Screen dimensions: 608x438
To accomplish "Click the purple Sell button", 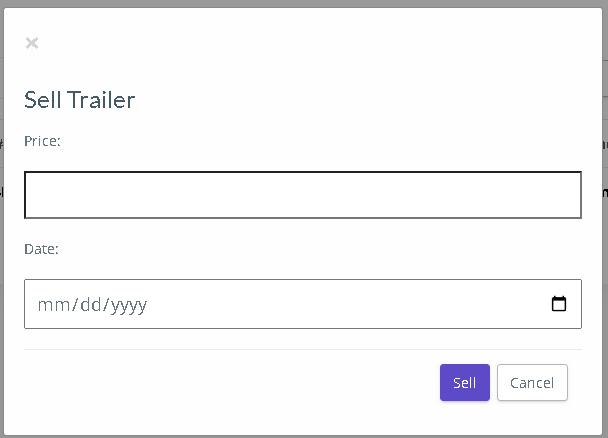I will (x=465, y=383).
